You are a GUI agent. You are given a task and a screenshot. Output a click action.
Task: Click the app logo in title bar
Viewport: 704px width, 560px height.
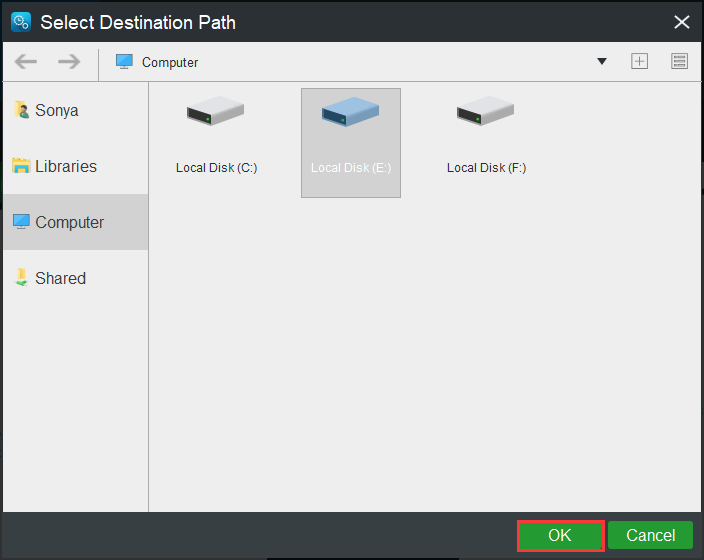(x=21, y=22)
